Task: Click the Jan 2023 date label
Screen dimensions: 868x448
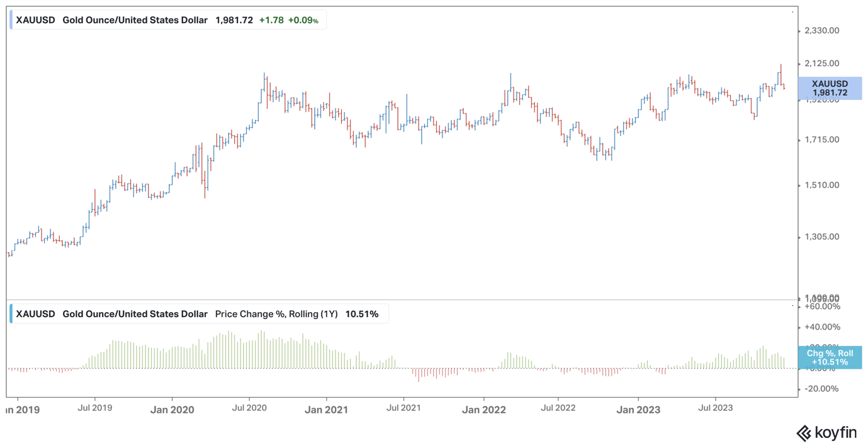Action: coord(638,410)
